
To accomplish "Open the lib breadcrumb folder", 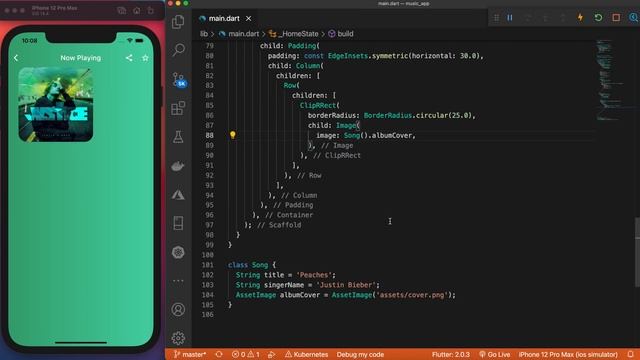I will tap(204, 34).
